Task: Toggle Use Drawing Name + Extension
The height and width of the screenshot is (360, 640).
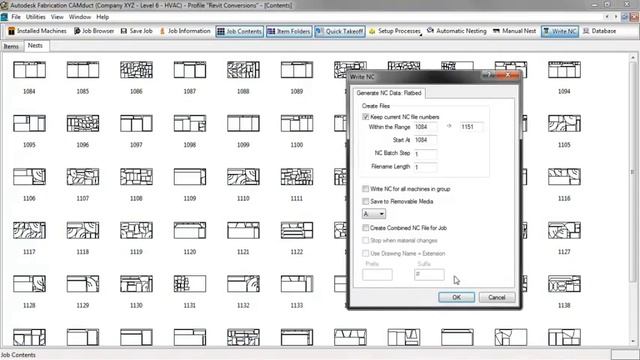Action: click(x=365, y=253)
